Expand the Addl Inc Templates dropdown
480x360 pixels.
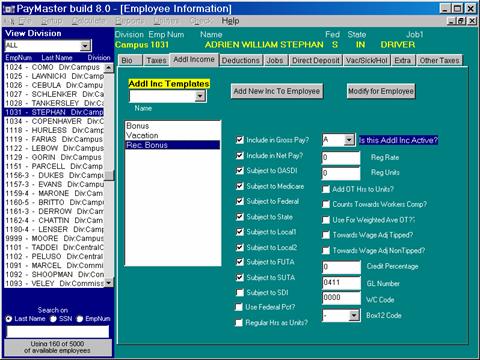[200, 96]
